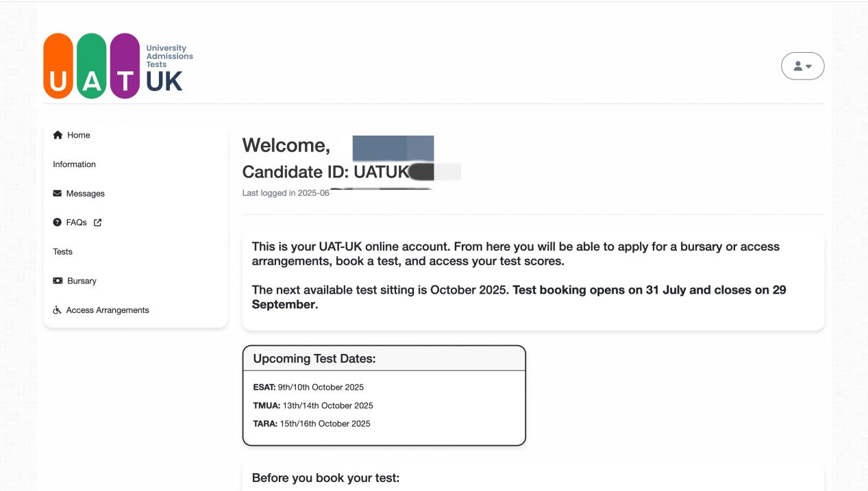Image resolution: width=868 pixels, height=491 pixels.
Task: Click the user profile icon at top right
Action: [x=798, y=66]
